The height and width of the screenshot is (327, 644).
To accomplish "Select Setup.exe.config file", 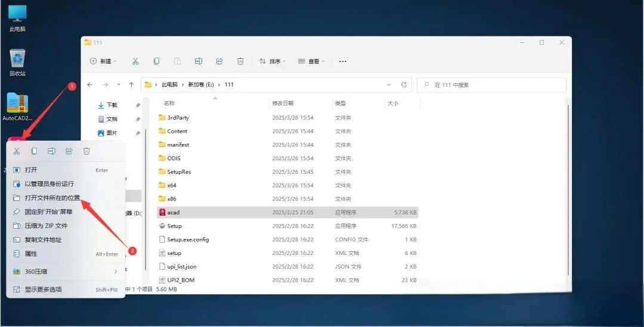I will click(x=287, y=239).
